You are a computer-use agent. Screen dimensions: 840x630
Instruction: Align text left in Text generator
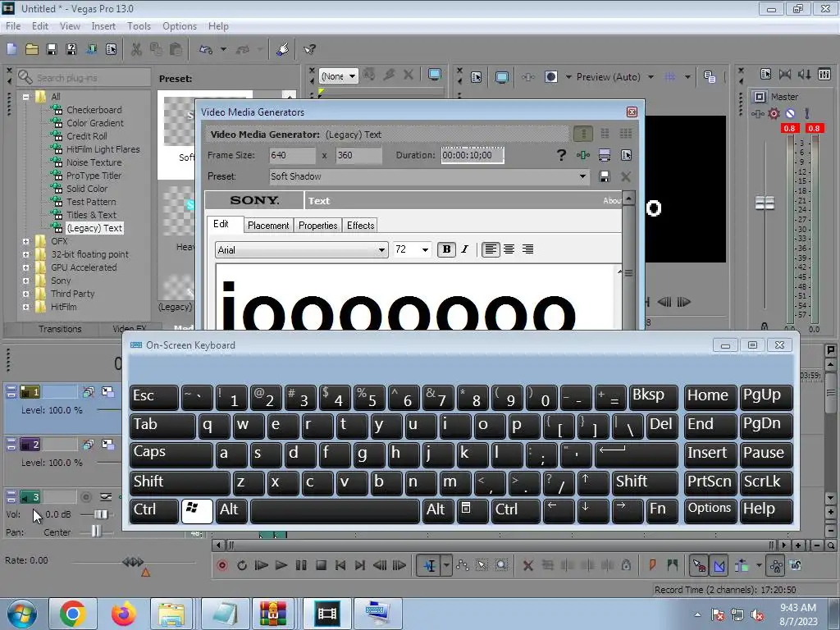491,249
